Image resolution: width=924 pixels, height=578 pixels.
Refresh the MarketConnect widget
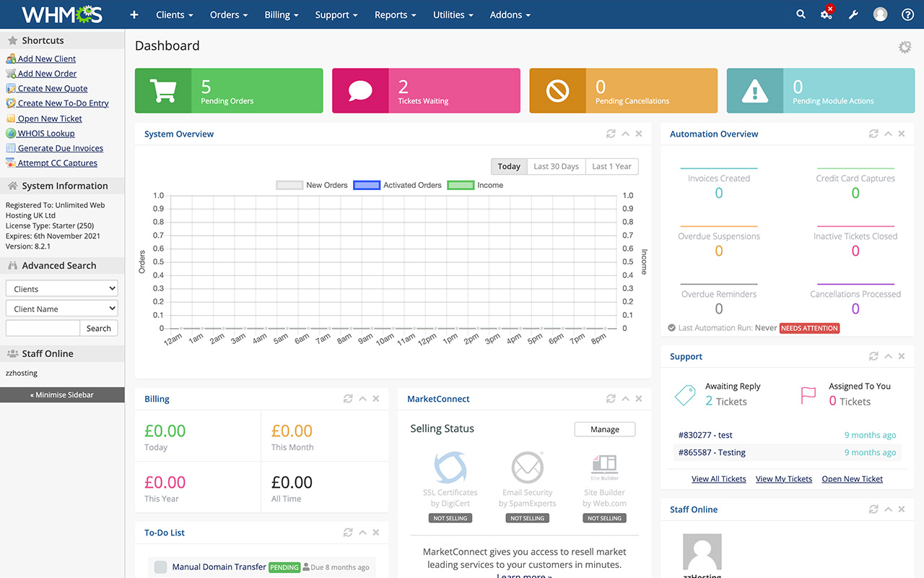[611, 399]
